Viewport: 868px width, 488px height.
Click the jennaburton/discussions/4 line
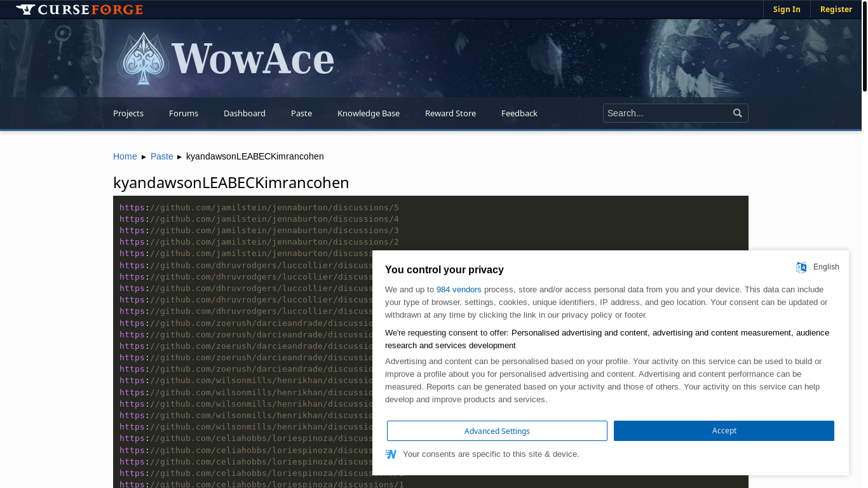click(x=259, y=219)
